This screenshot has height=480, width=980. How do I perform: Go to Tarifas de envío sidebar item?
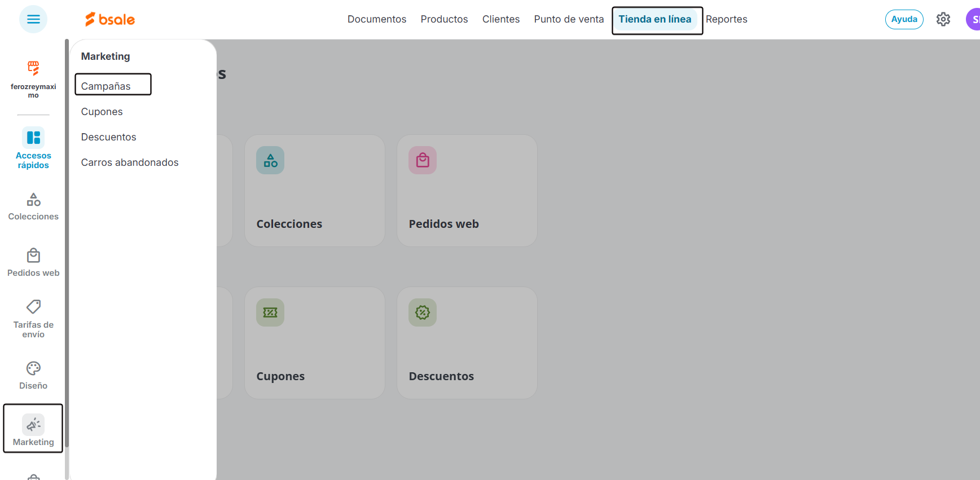33,319
